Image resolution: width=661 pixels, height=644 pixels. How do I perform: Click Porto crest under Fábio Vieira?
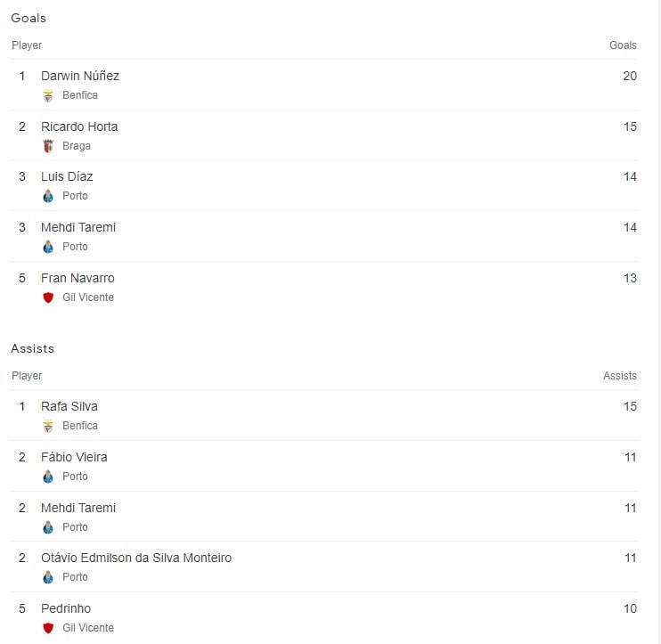48,477
